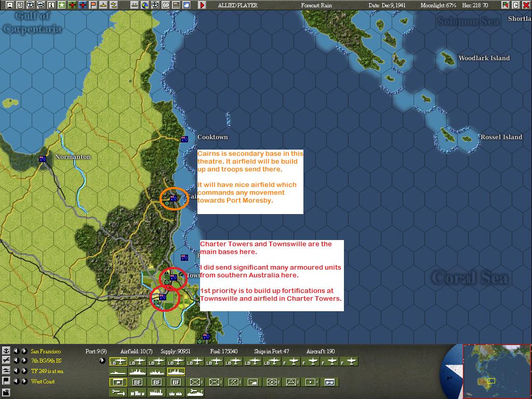Open the San Francisco base link
The height and width of the screenshot is (399, 532).
coord(46,351)
